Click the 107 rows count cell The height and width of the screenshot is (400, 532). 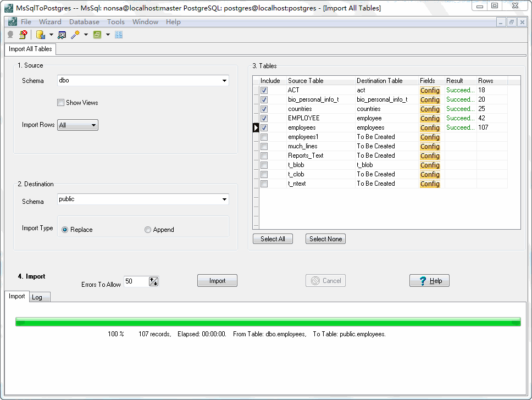(492, 127)
